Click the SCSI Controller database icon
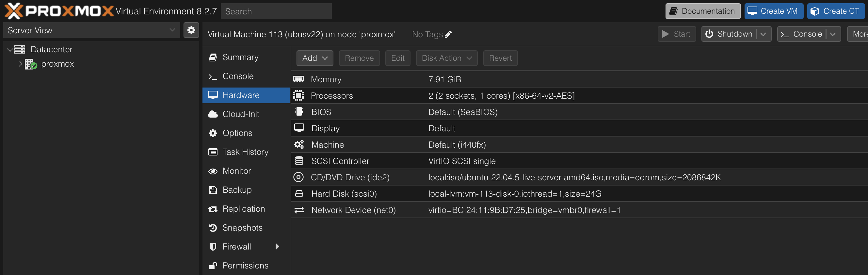Screen dimensions: 868x275 299,161
